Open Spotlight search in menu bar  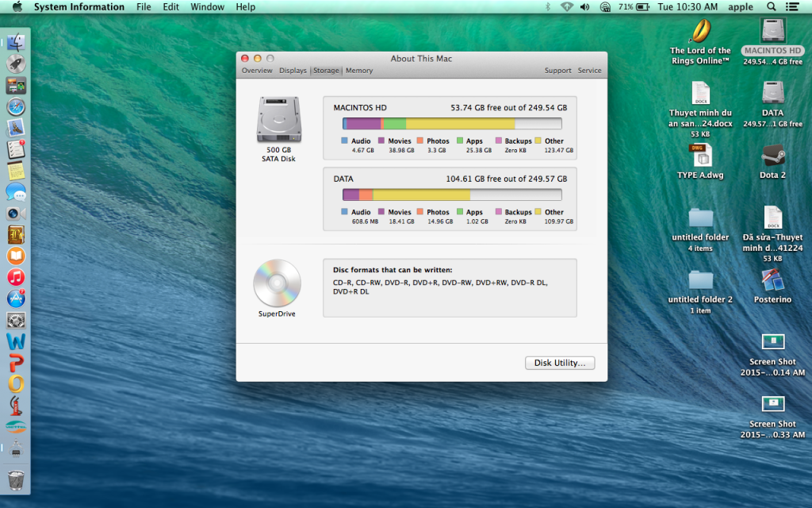(x=771, y=6)
